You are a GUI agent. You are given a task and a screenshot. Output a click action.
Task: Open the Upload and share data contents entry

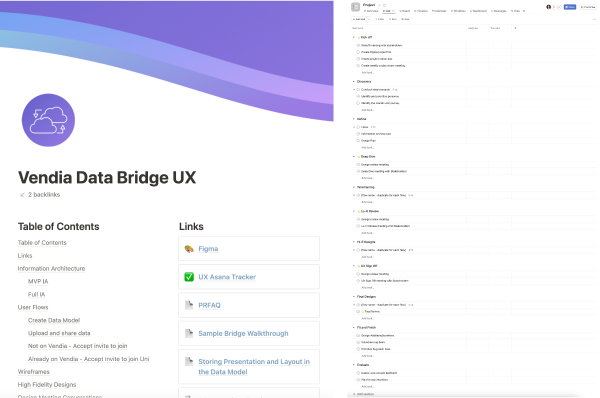coord(59,333)
